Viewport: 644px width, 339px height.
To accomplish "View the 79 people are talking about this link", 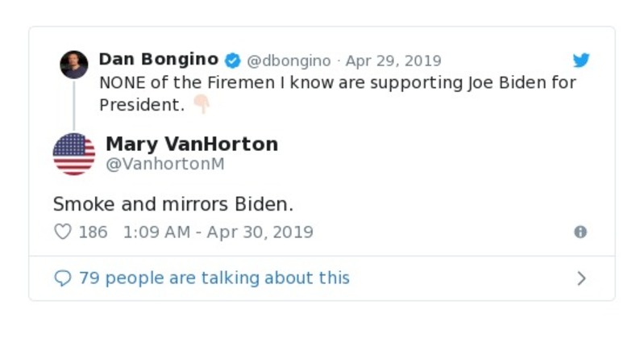I will click(214, 278).
